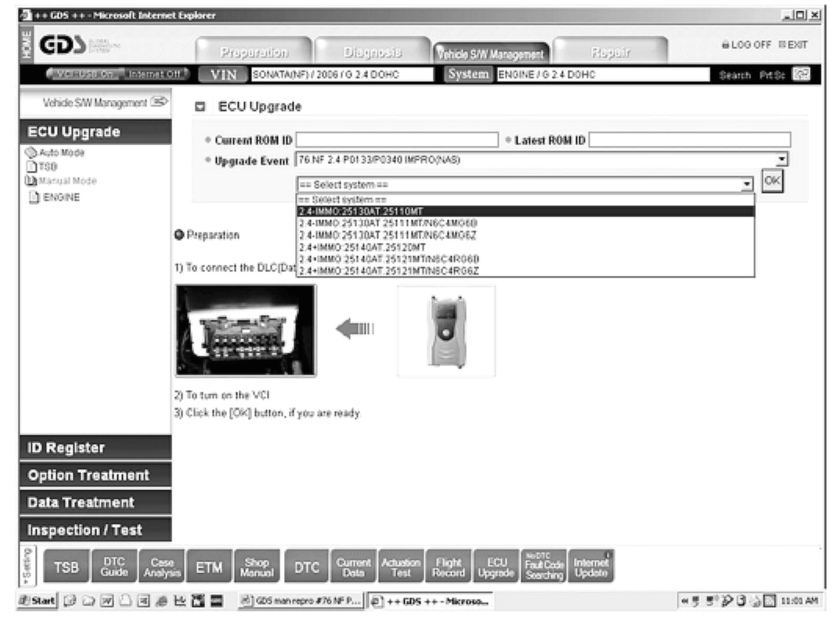840x624 pixels.
Task: Toggle the VCI/Internet status indicator
Action: [118, 74]
